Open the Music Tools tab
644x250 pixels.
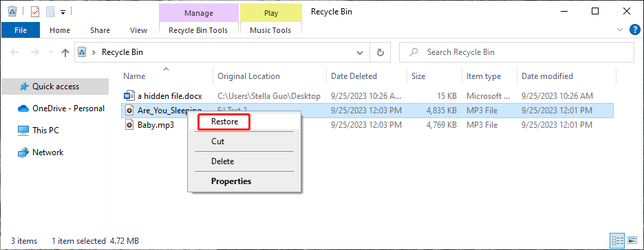click(x=270, y=30)
